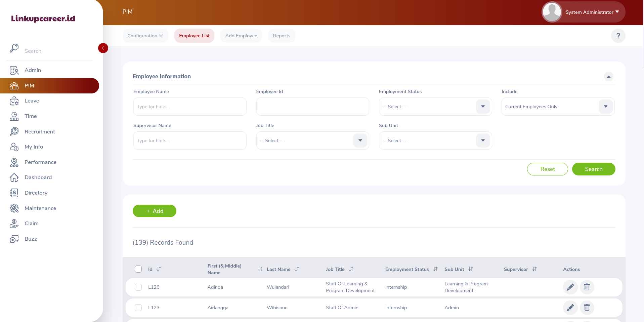Collapse the sidebar with the red arrow
This screenshot has width=644, height=322.
coord(103,48)
